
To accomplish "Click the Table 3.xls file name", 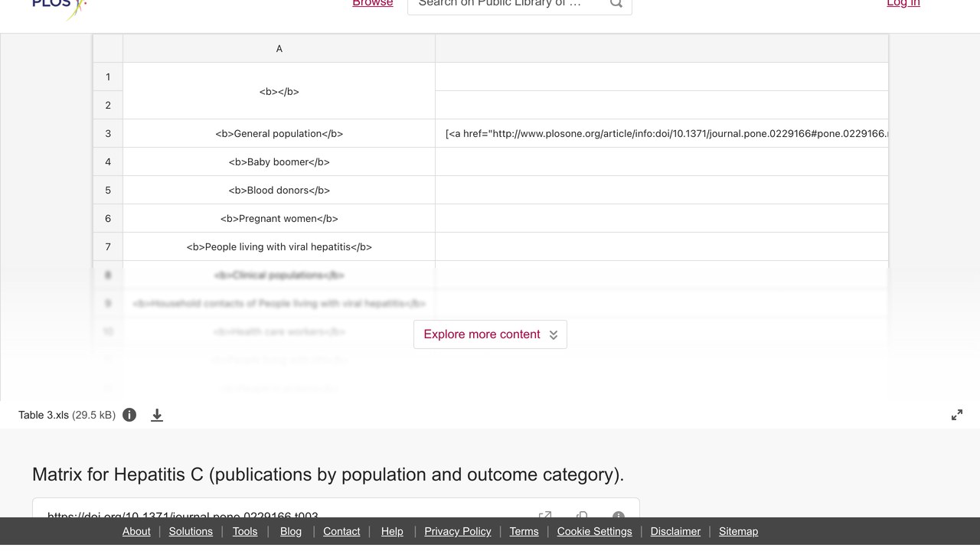I will tap(44, 415).
